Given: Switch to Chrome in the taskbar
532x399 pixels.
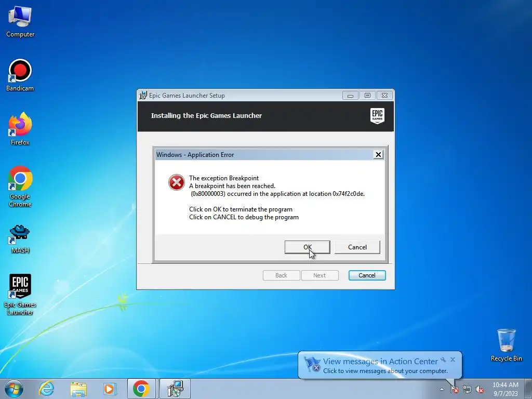Looking at the screenshot, I should pos(141,389).
